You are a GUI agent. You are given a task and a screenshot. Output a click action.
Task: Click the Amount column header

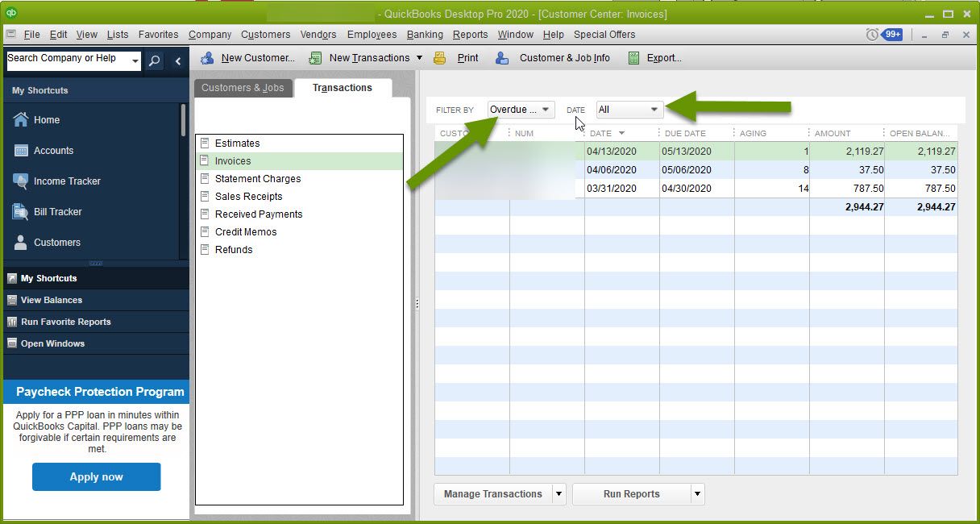click(846, 133)
